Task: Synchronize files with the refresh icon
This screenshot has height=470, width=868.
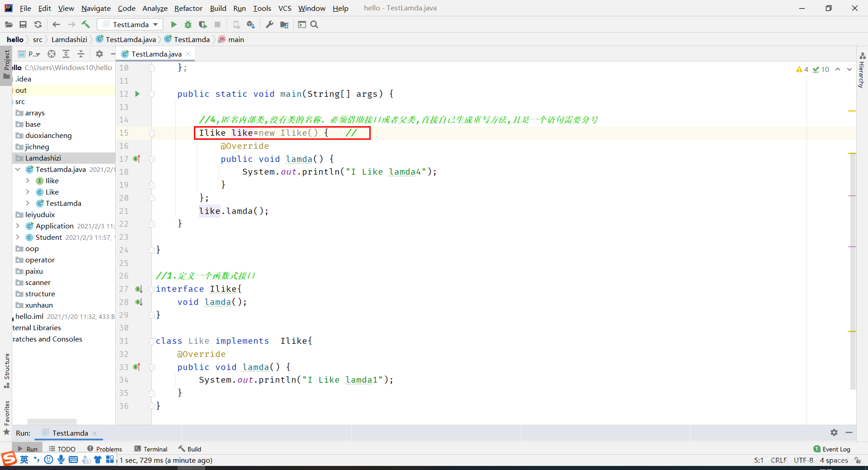Action: click(x=38, y=24)
